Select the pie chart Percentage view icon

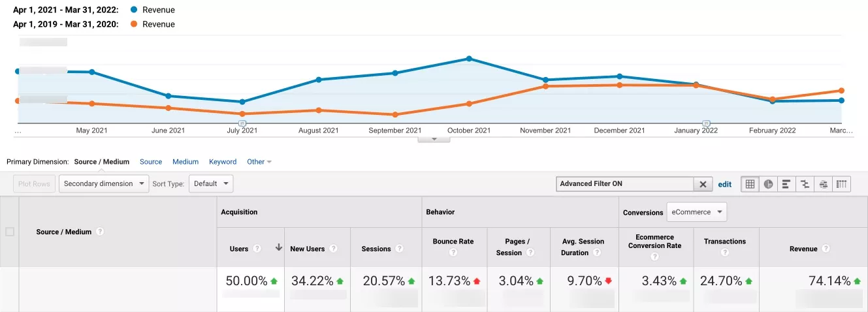[x=768, y=184]
